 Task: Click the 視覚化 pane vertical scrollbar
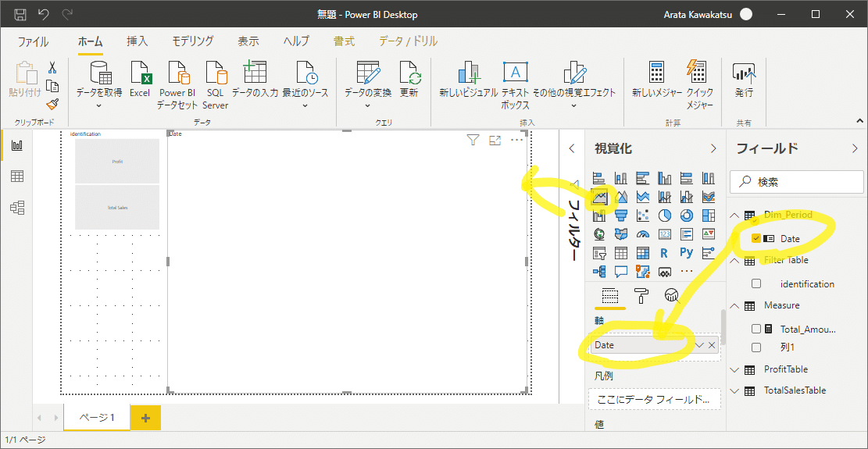click(723, 329)
